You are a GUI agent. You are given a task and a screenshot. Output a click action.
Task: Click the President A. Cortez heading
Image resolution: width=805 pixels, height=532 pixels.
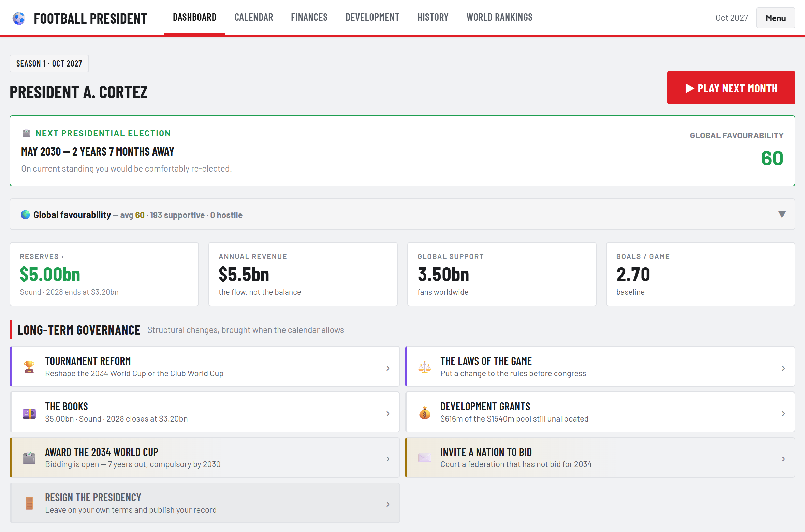tap(78, 92)
